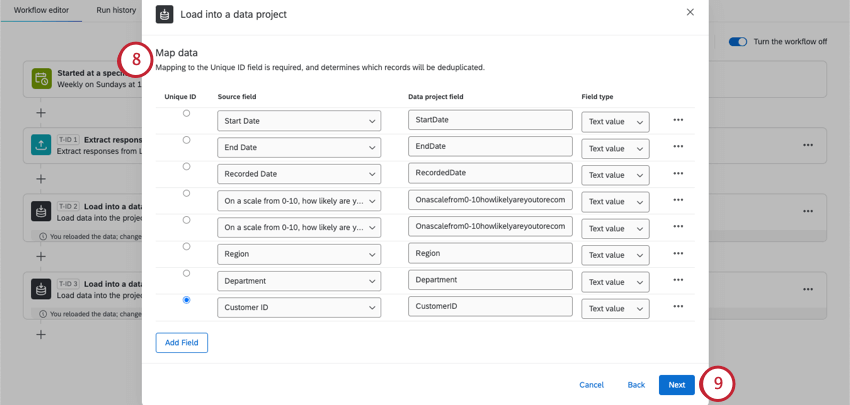
Task: Select Start Date as the Unique ID
Action: point(186,114)
